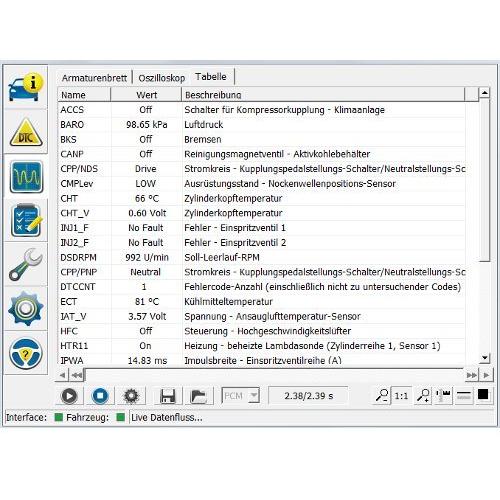Sort table by the Wert column header
Viewport: 500px width, 500px height.
(146, 95)
